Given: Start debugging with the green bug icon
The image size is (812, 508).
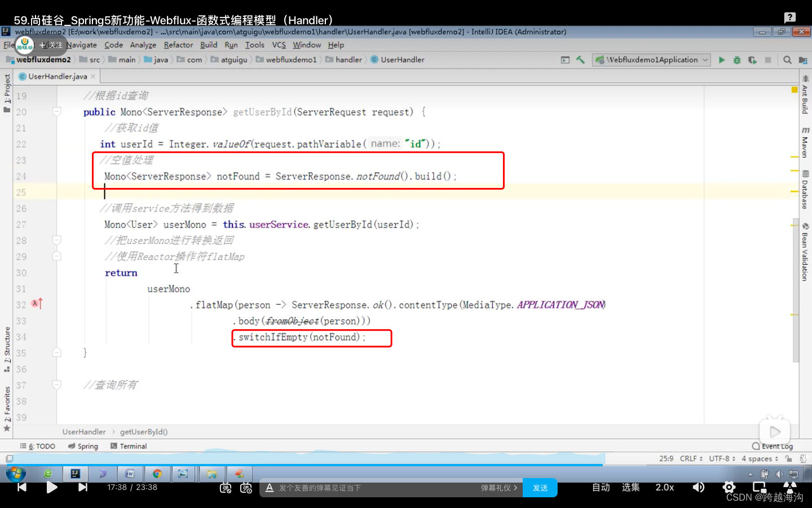Looking at the screenshot, I should (736, 60).
